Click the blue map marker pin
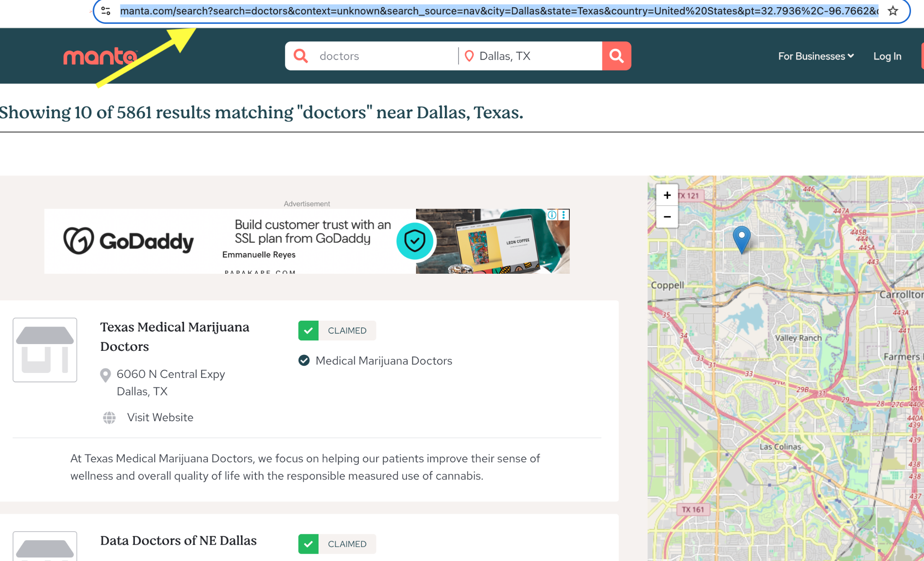 click(742, 239)
